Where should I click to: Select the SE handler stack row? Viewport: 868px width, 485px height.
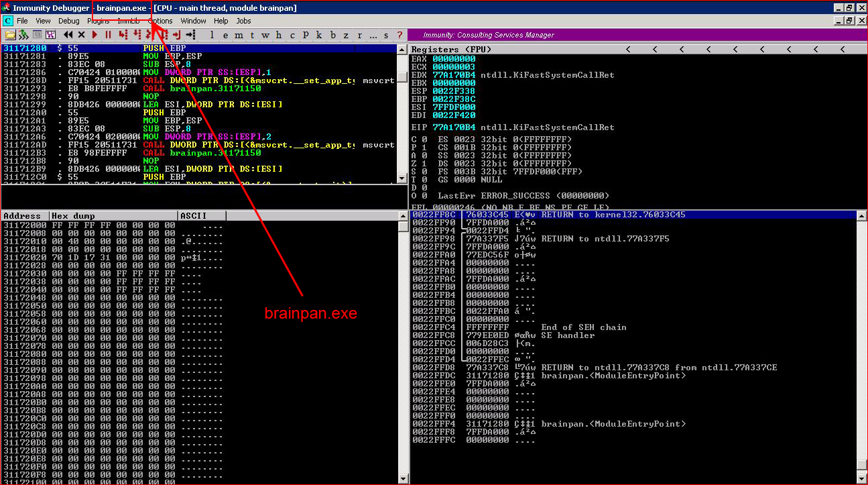click(633, 335)
